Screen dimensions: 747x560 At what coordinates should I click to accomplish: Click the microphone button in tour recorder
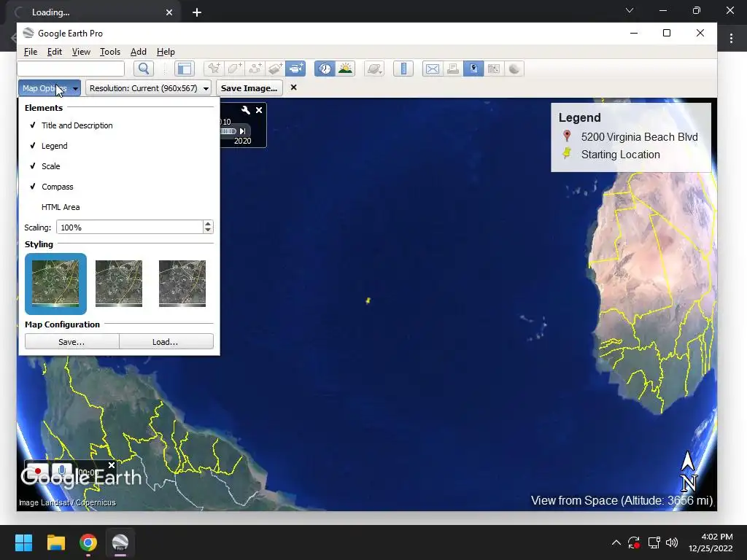(62, 471)
